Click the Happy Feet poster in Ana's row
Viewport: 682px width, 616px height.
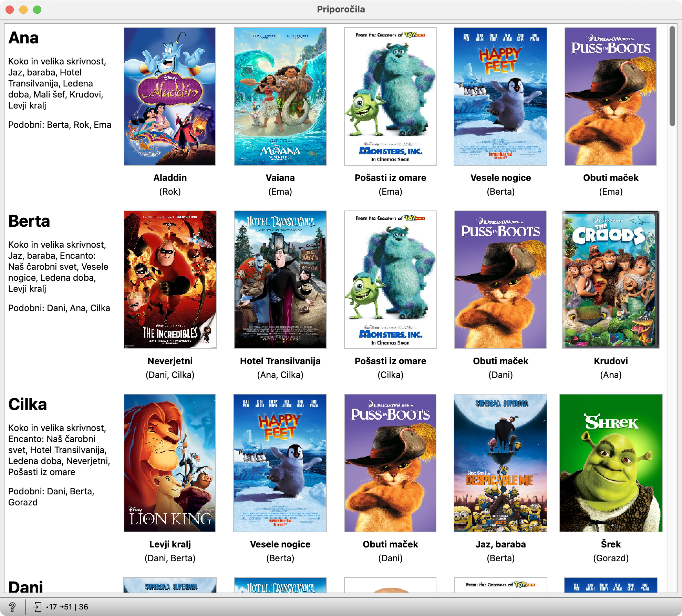pyautogui.click(x=500, y=96)
